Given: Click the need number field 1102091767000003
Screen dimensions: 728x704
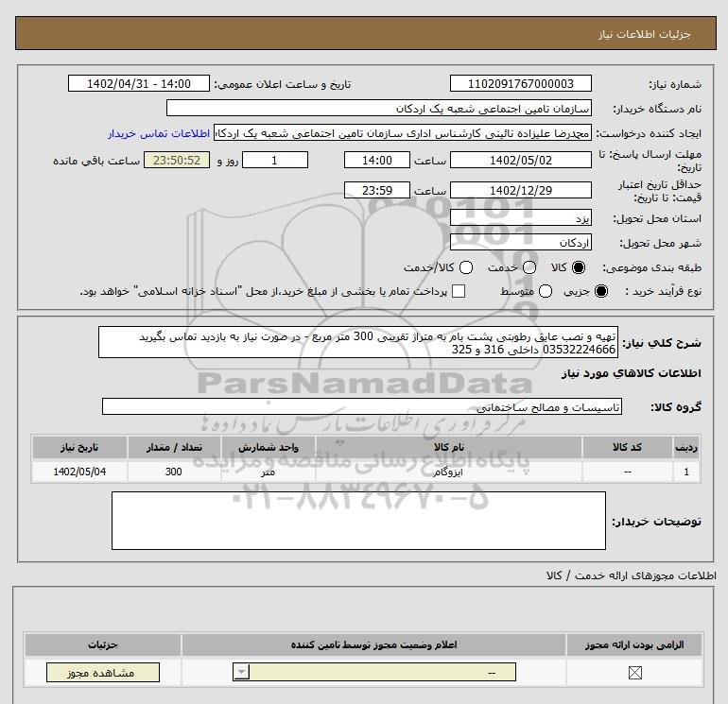Looking at the screenshot, I should pyautogui.click(x=520, y=83).
